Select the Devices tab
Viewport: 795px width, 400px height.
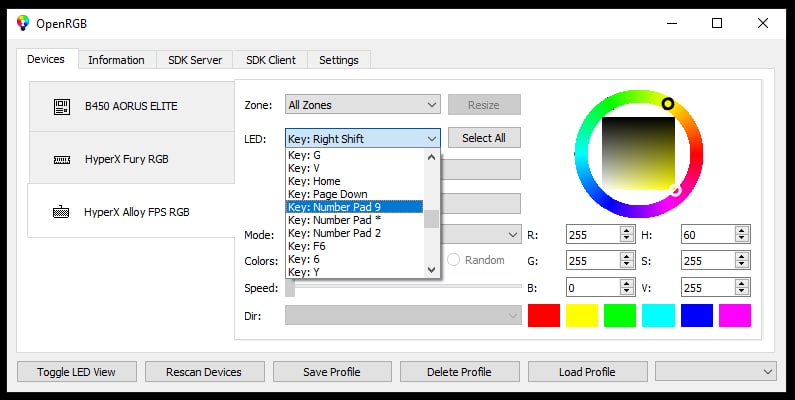46,59
